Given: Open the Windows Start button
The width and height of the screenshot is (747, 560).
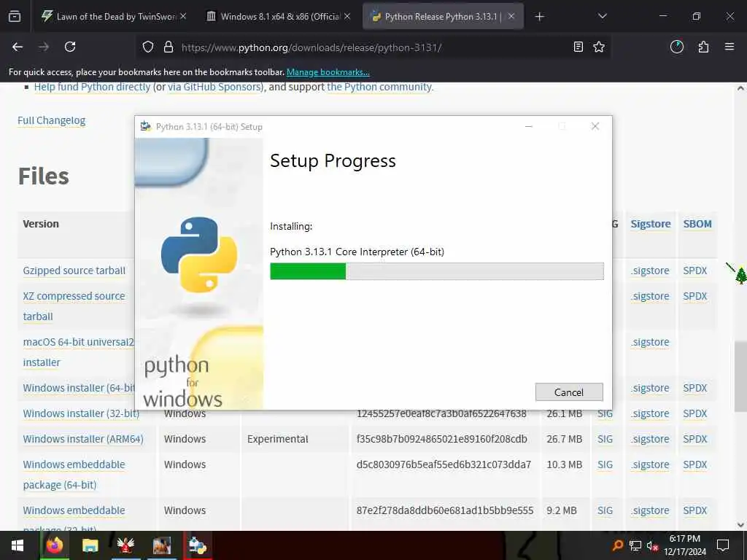Looking at the screenshot, I should [18, 545].
